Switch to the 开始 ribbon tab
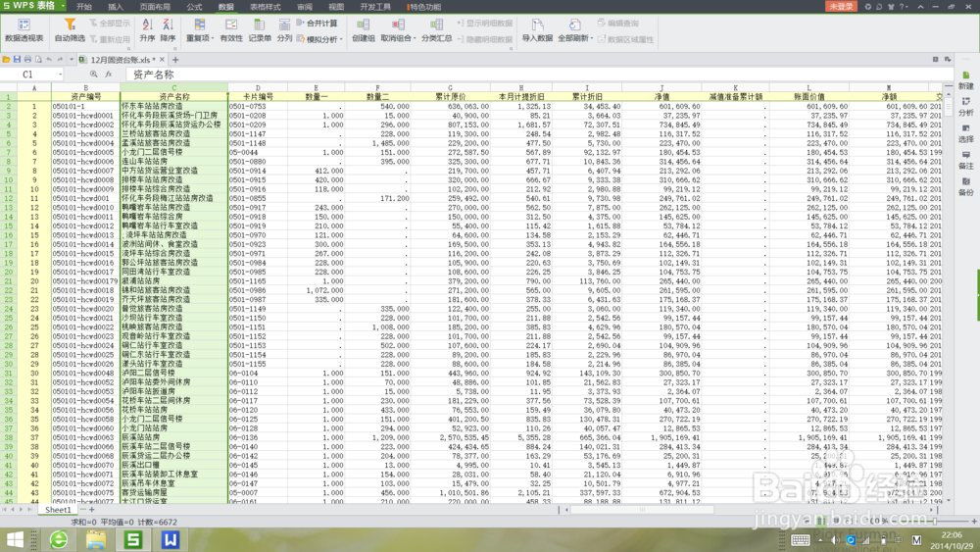Screen dimensions: 980x552 [83, 7]
